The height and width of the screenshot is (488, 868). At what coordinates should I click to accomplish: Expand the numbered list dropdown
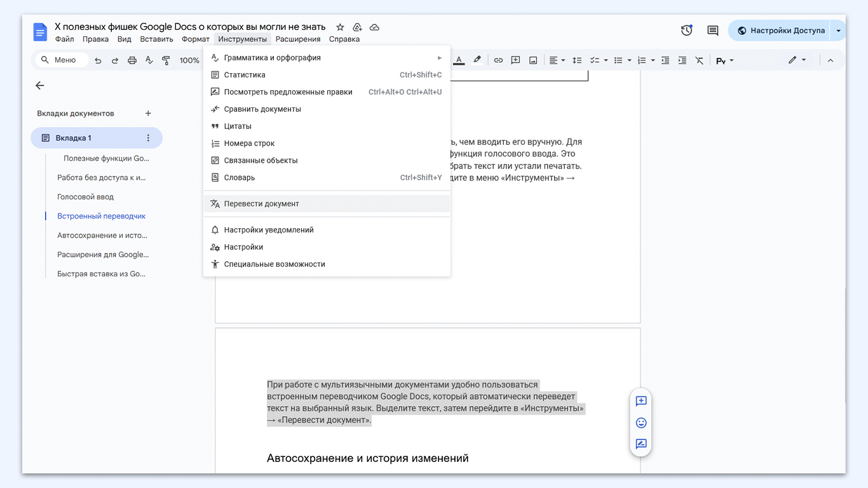click(x=653, y=60)
